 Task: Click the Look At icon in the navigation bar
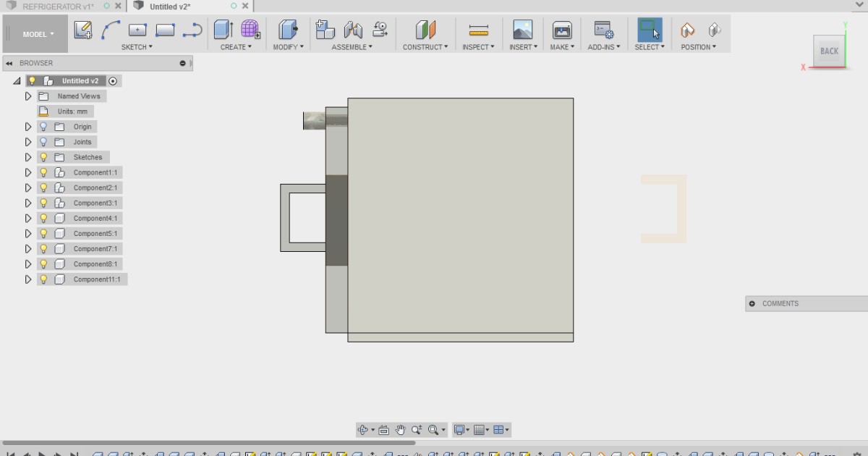[383, 429]
